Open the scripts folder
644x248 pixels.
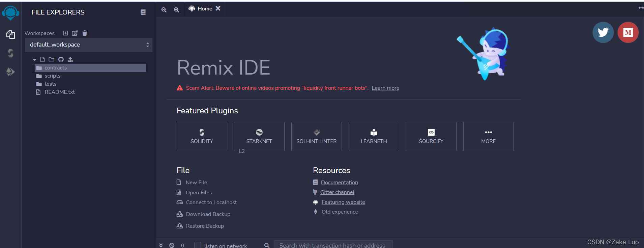pos(52,76)
